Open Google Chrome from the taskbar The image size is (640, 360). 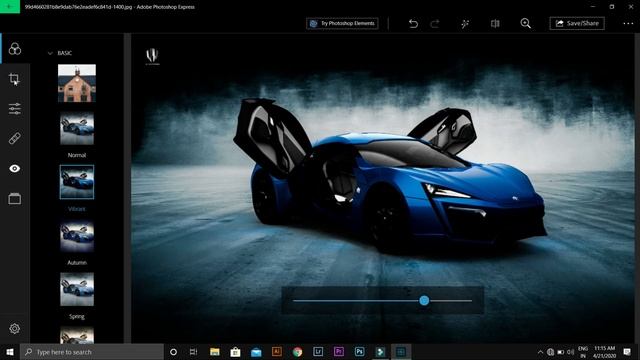pos(298,352)
